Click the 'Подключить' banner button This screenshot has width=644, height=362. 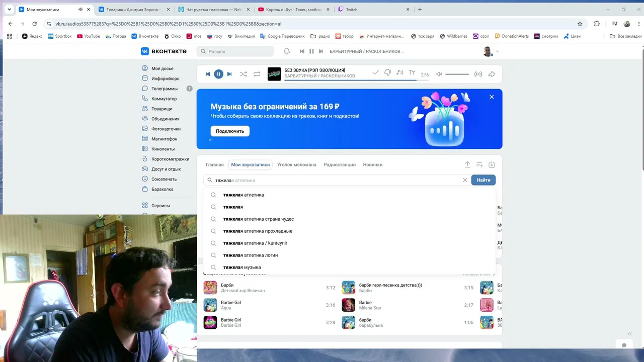point(230,131)
